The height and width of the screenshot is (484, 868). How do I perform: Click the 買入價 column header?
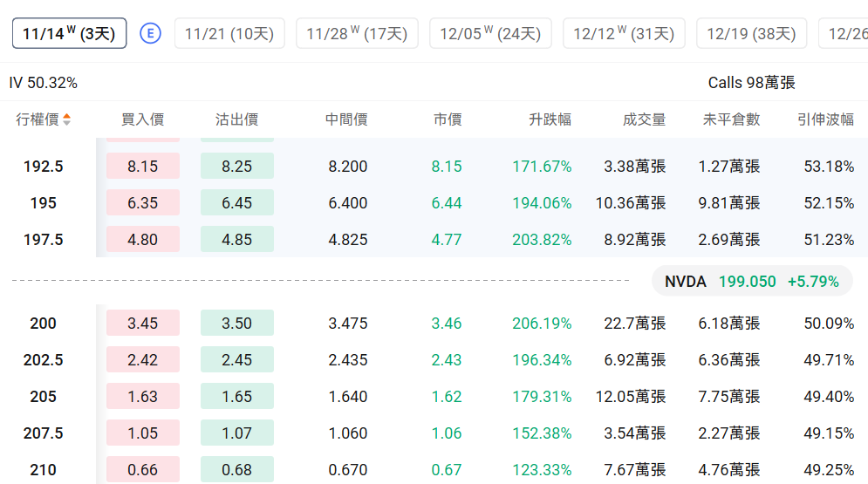tap(142, 119)
